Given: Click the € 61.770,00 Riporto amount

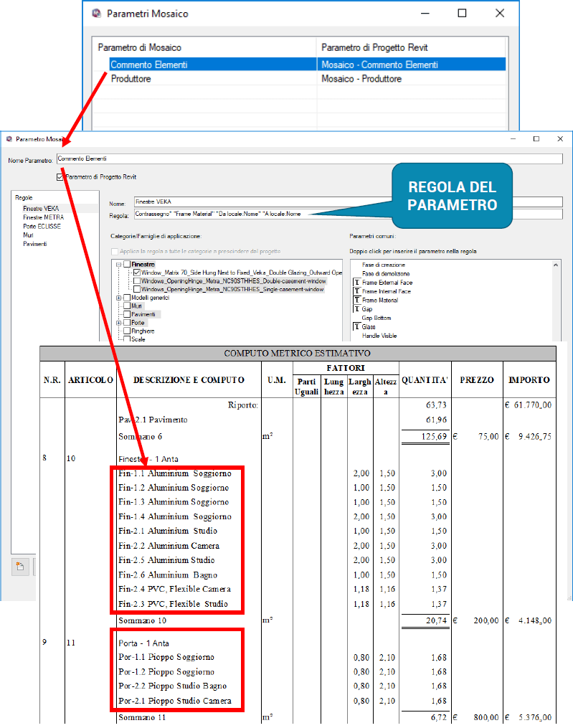Looking at the screenshot, I should [528, 405].
